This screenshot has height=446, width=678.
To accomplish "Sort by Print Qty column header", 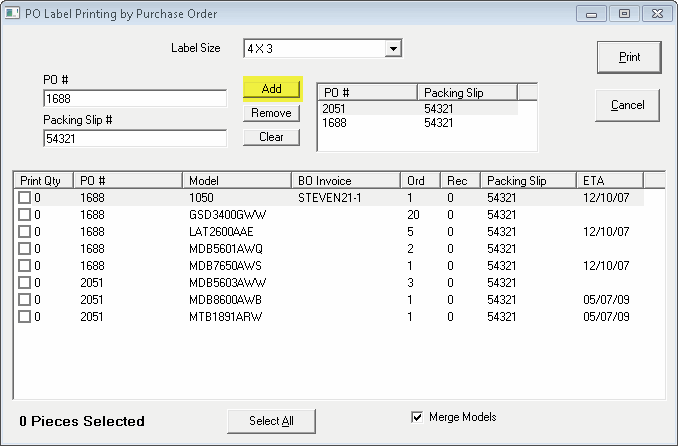I will [44, 180].
